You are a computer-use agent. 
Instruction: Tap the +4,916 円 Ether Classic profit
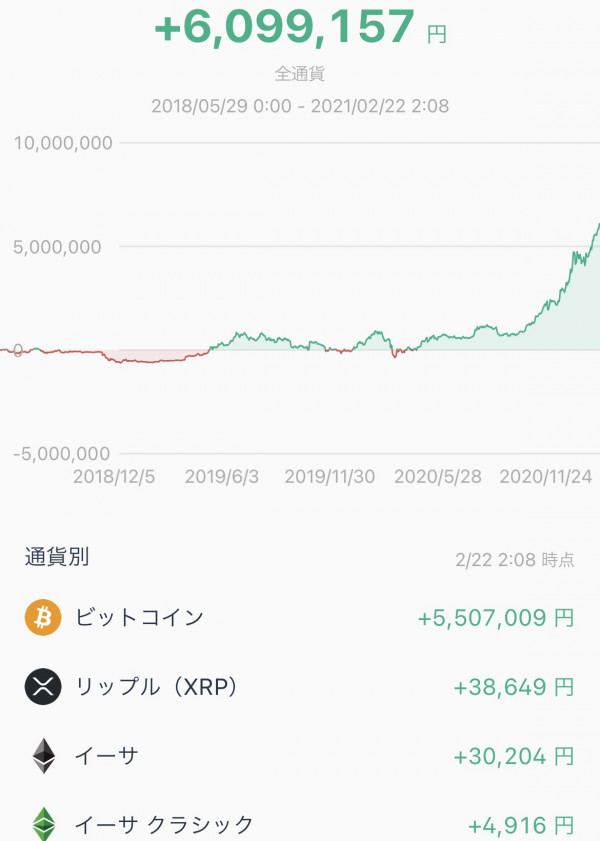(x=521, y=825)
